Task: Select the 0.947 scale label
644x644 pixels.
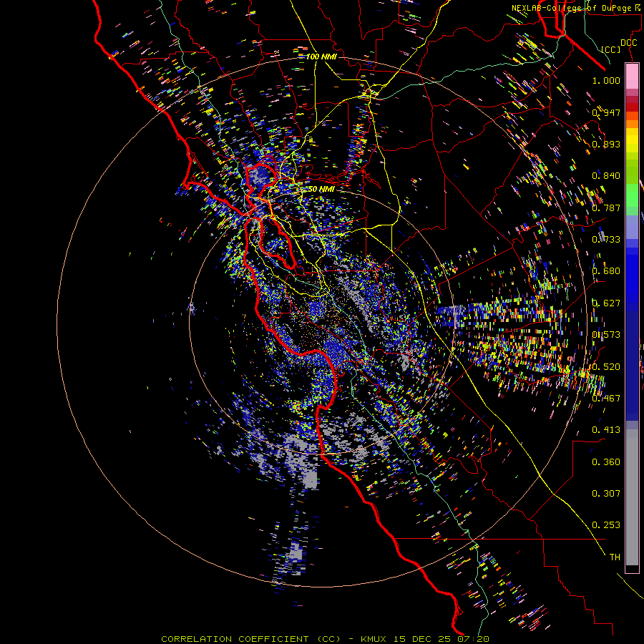Action: pos(606,112)
